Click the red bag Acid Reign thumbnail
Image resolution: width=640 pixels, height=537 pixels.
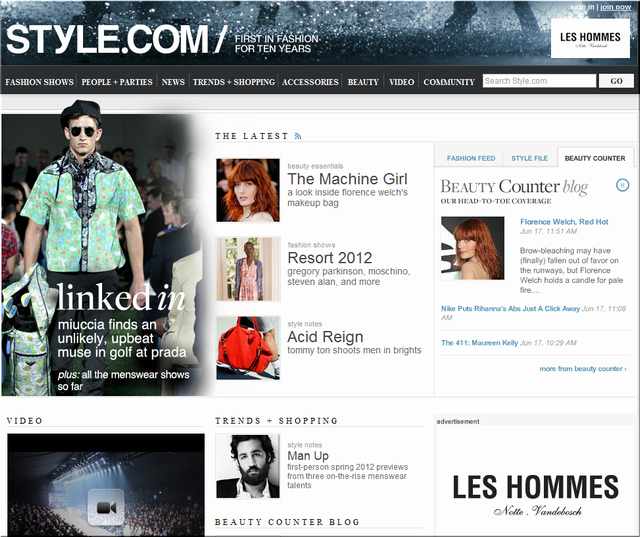point(248,348)
